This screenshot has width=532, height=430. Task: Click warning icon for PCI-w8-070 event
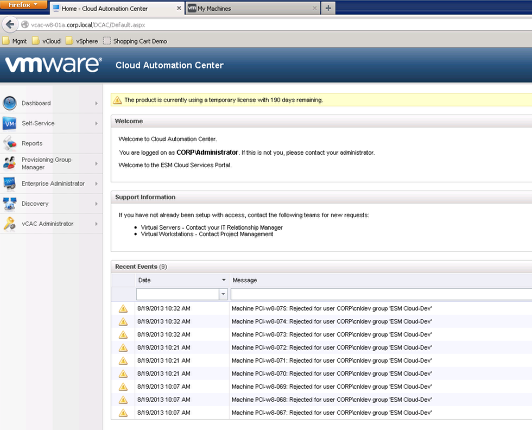point(123,374)
